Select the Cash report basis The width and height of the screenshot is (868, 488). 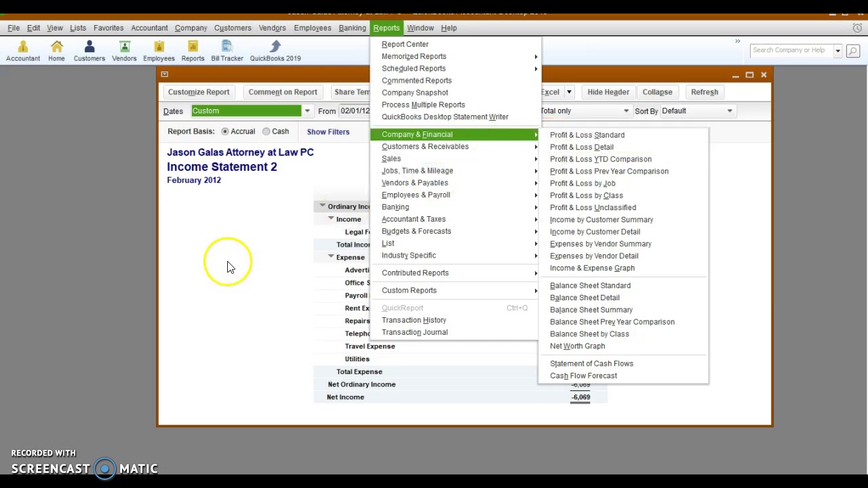(x=266, y=131)
